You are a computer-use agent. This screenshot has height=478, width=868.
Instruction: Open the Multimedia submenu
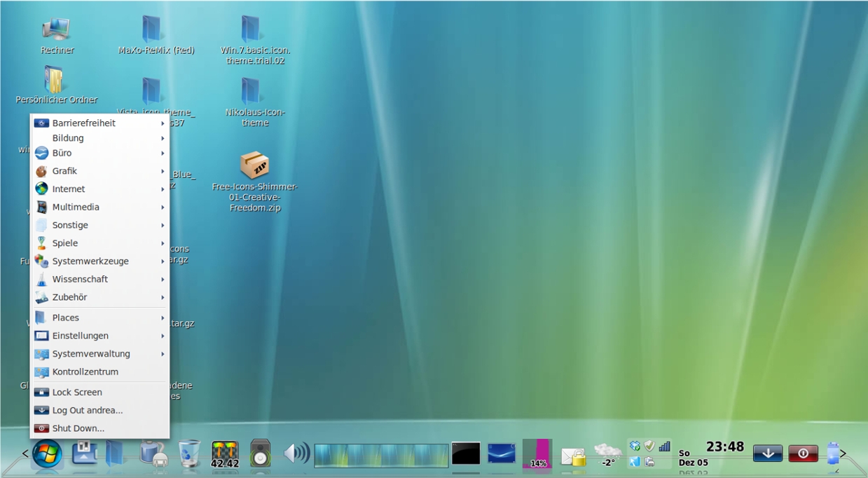pos(99,207)
